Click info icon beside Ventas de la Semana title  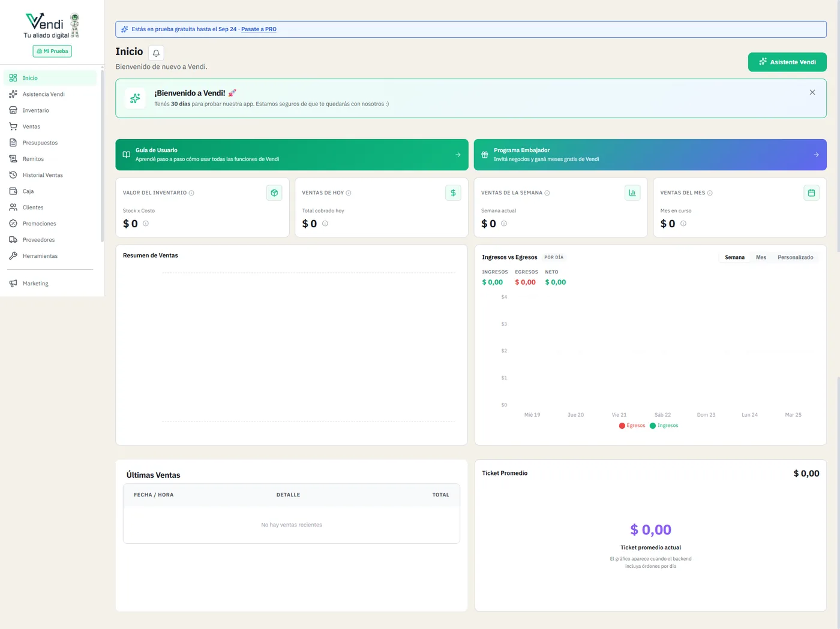click(x=547, y=193)
